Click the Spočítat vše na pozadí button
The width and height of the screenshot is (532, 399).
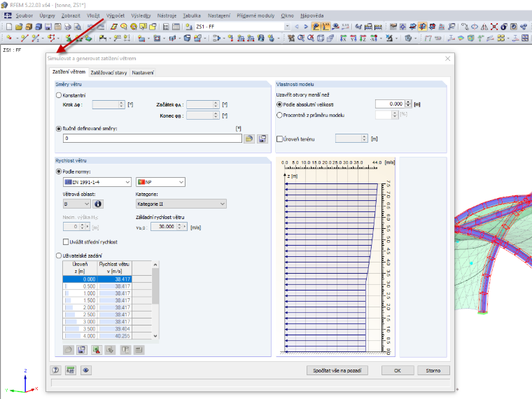pos(337,370)
